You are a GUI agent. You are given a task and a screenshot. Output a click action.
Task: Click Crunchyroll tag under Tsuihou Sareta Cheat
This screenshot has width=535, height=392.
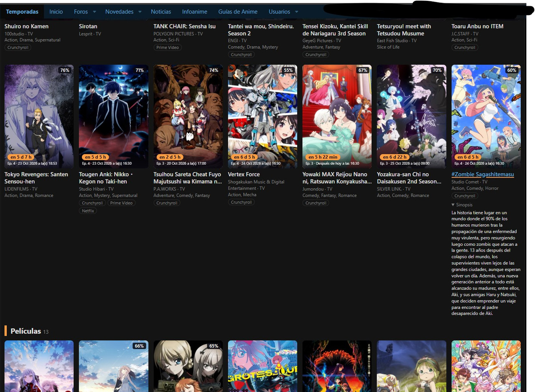coord(167,203)
